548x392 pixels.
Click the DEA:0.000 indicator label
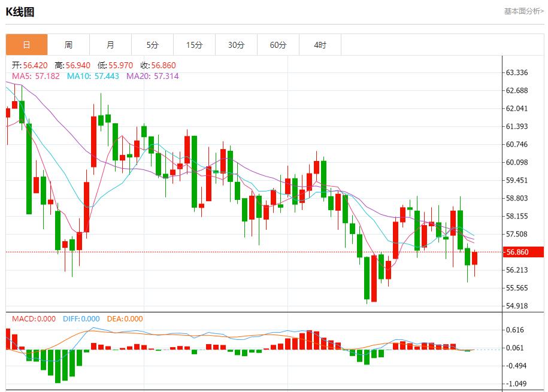(125, 319)
